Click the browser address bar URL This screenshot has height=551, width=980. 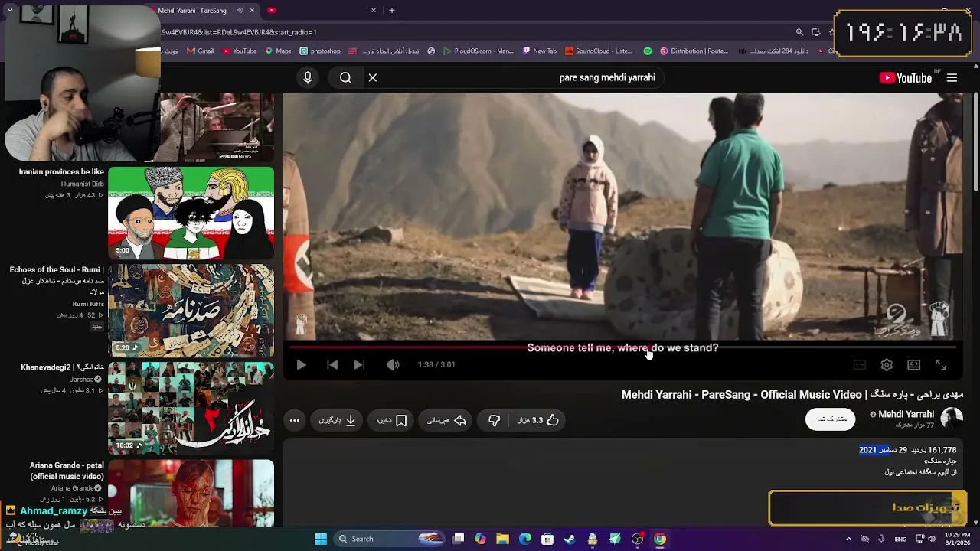point(240,32)
